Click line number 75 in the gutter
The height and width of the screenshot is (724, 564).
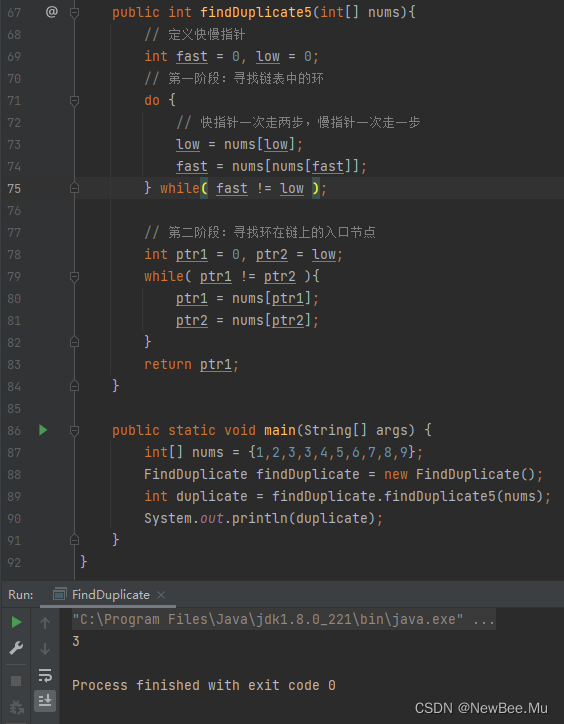pos(14,188)
